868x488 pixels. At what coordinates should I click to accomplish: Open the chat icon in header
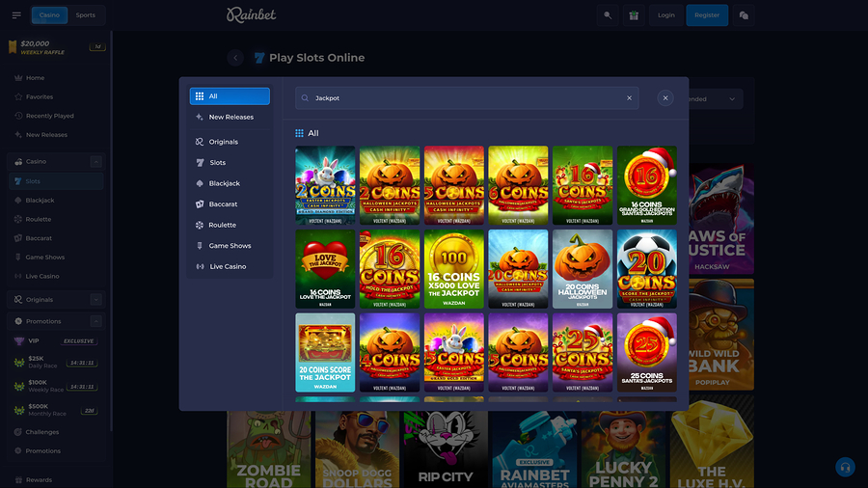(744, 15)
